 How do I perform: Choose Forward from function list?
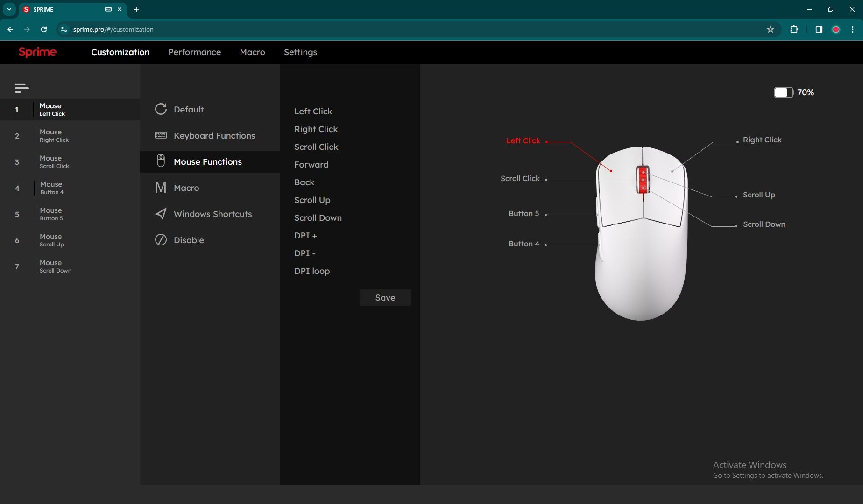tap(311, 164)
